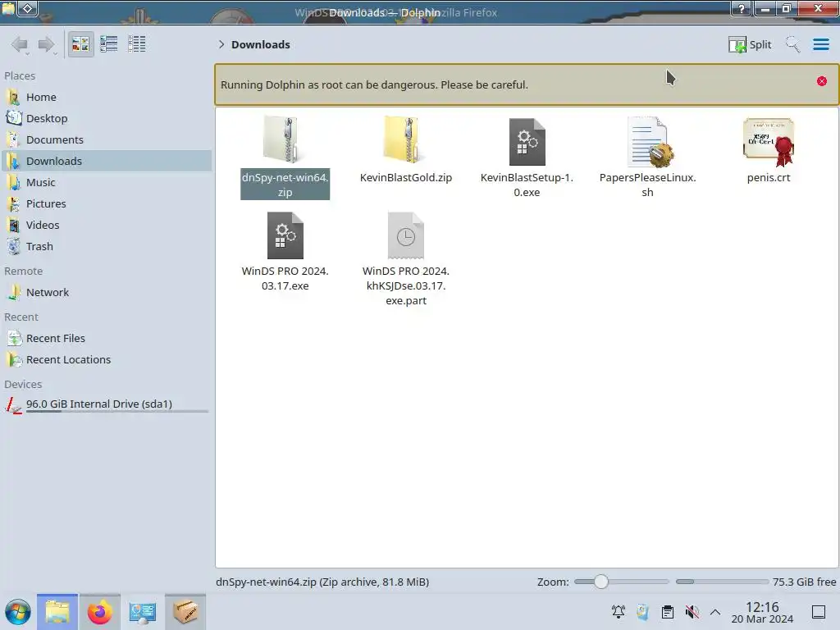Open Home in Places
This screenshot has width=840, height=630.
pos(106,97)
